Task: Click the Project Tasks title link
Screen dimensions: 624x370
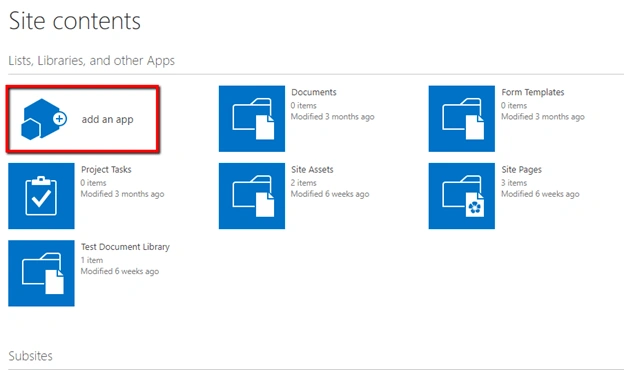Action: coord(106,169)
